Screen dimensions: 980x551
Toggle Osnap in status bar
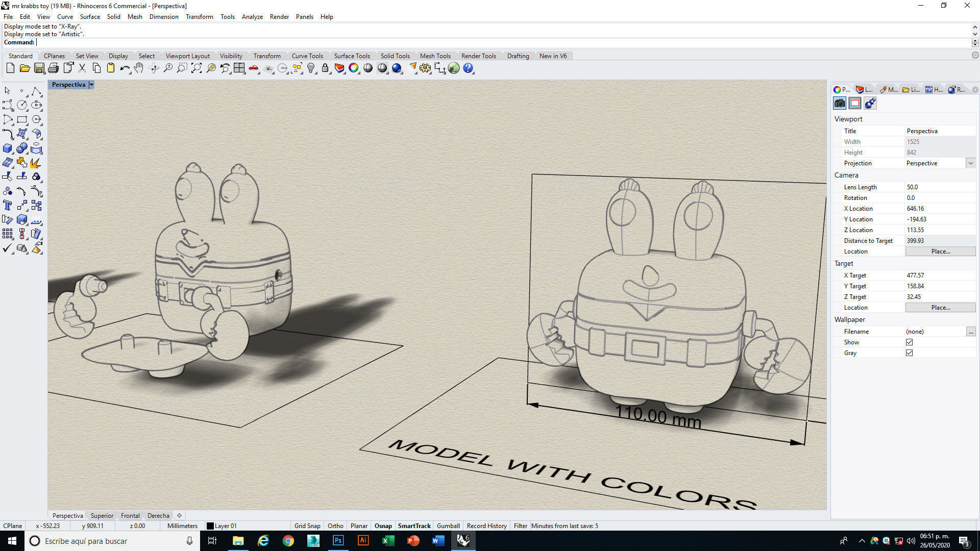(383, 526)
